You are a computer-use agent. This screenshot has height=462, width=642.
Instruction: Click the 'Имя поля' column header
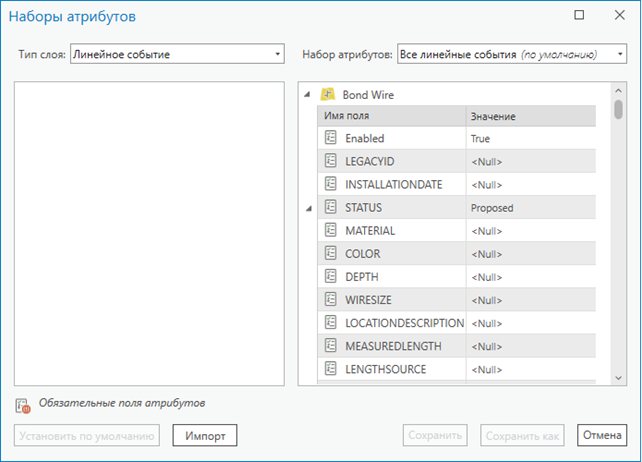(390, 117)
